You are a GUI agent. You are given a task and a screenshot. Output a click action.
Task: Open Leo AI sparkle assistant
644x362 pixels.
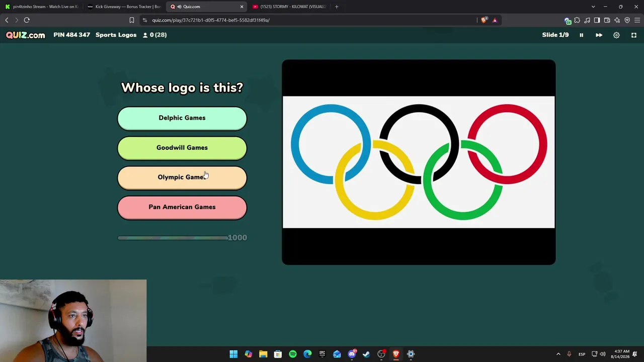617,20
